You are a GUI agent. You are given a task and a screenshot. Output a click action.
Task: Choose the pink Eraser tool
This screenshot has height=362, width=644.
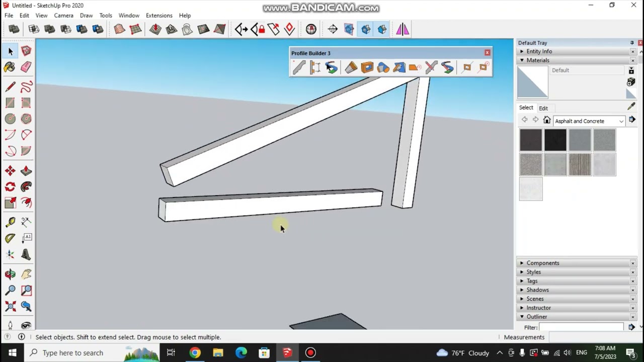(x=26, y=67)
